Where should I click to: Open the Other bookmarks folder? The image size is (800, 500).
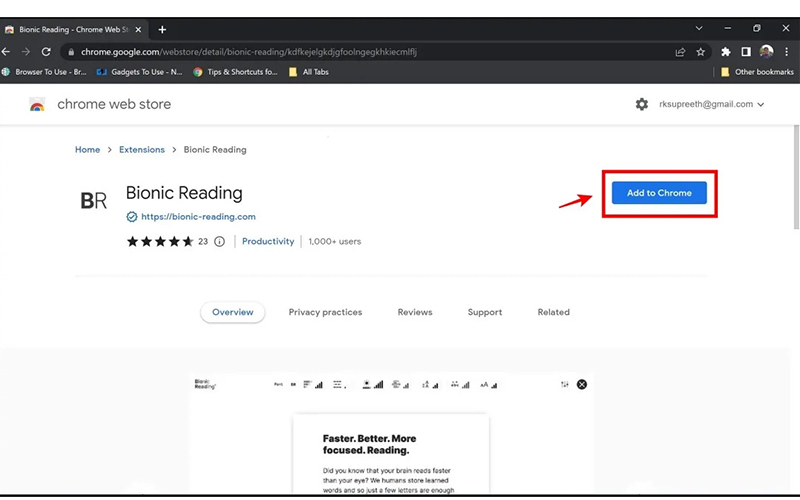click(757, 72)
